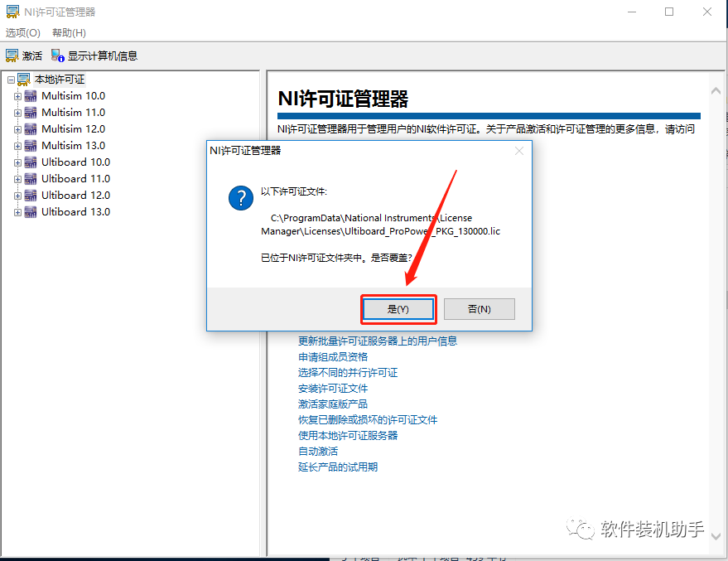Open link 安装许可证文件

pyautogui.click(x=333, y=389)
